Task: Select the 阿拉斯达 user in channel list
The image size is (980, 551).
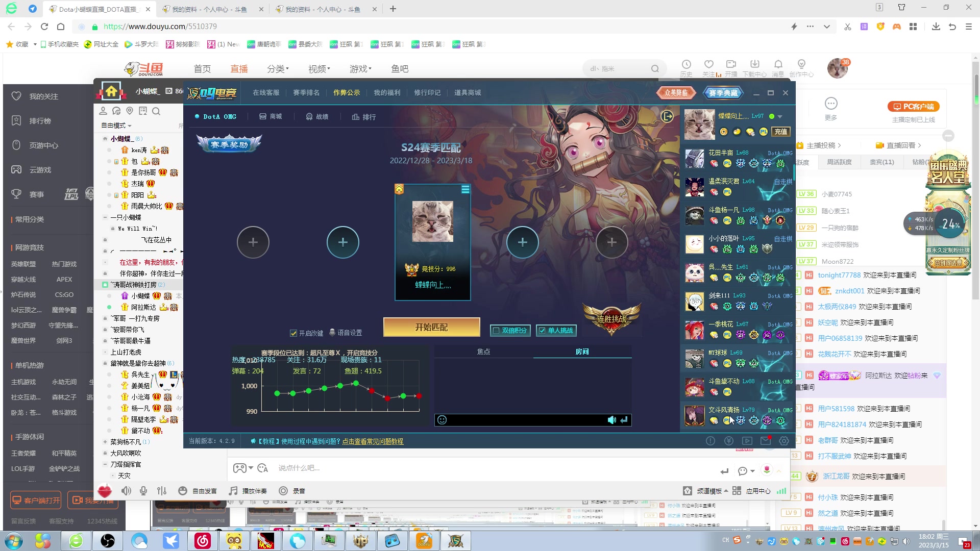Action: [143, 307]
